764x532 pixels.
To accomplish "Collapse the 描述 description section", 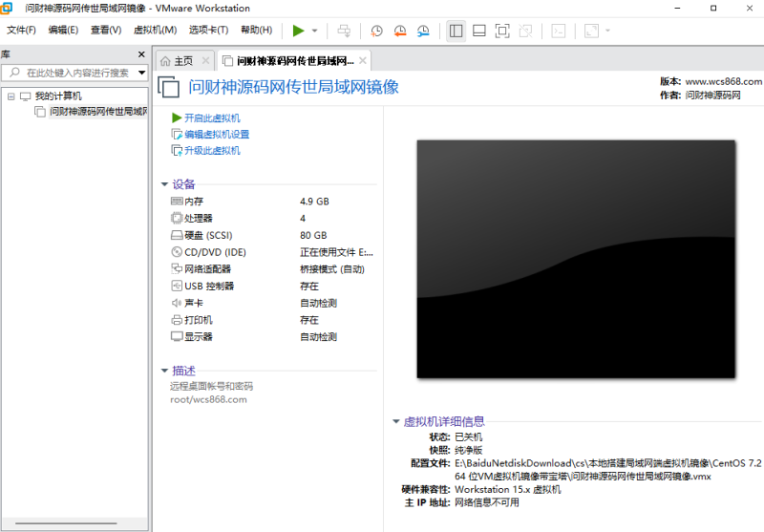I will pos(164,371).
